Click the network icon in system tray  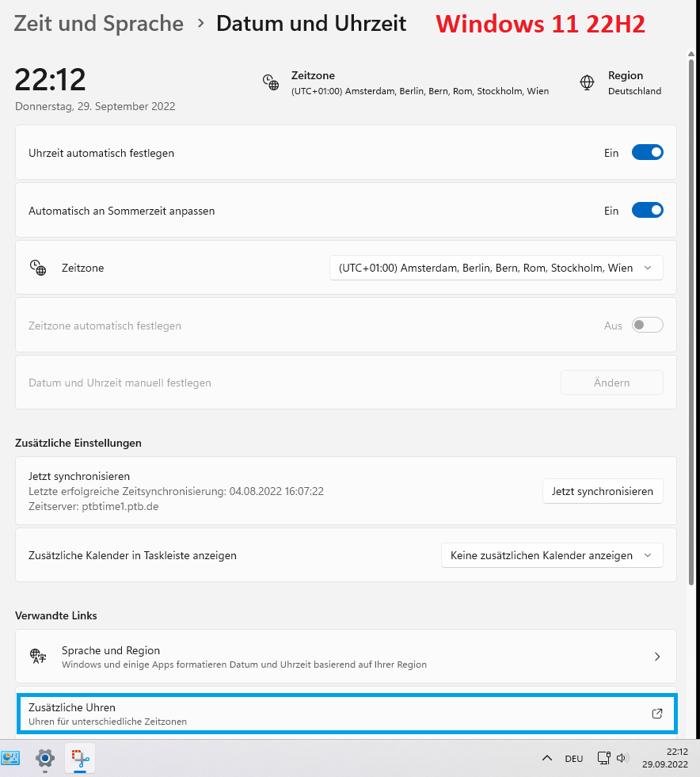point(604,758)
